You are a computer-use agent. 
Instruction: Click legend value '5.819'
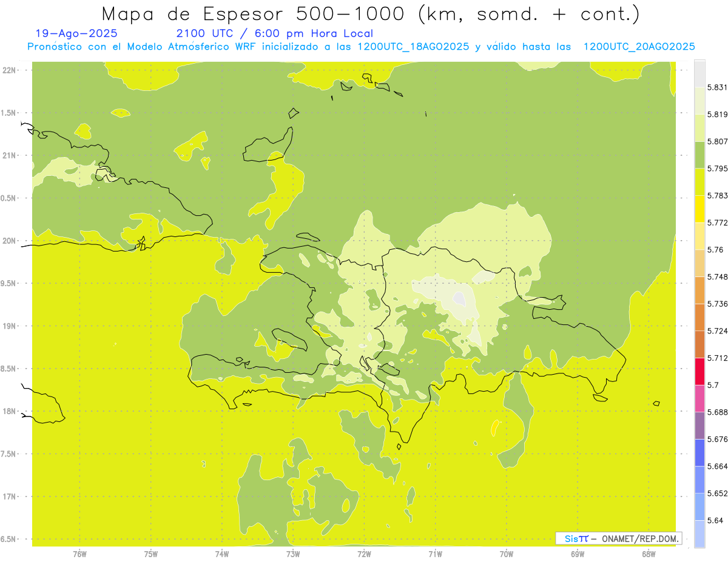point(717,115)
